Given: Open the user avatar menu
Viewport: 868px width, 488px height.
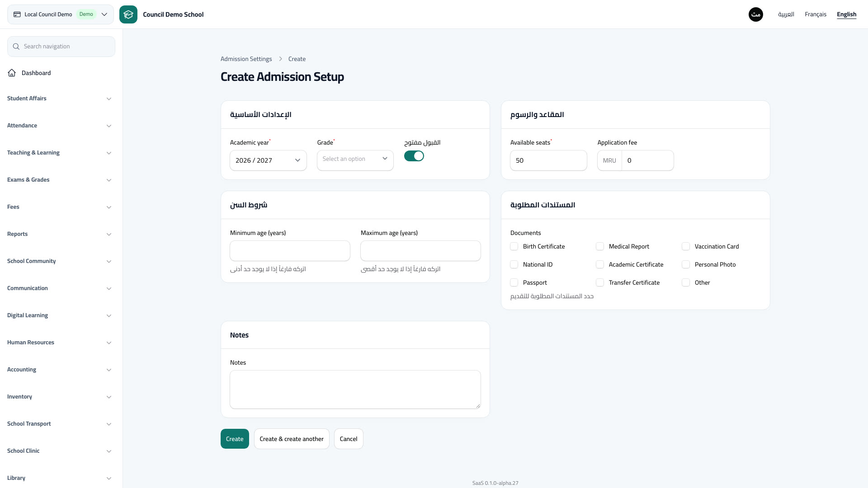Looking at the screenshot, I should click(x=756, y=14).
